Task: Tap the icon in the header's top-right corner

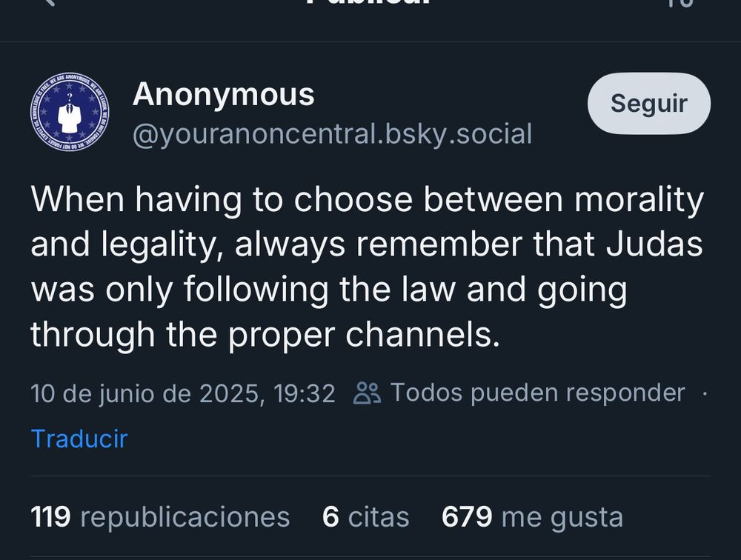Action: 680,3
